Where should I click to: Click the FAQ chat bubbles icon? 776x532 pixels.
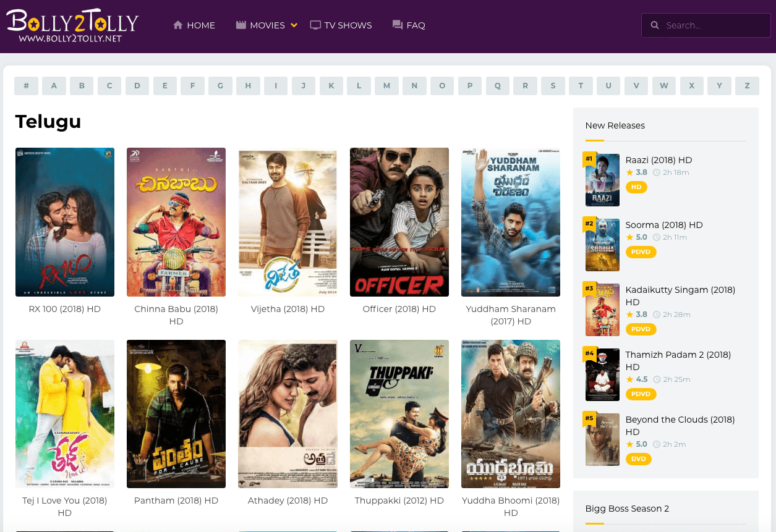point(398,25)
